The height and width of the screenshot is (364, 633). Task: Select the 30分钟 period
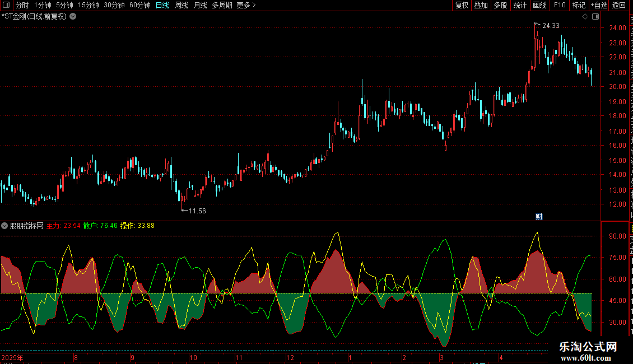[x=114, y=5]
